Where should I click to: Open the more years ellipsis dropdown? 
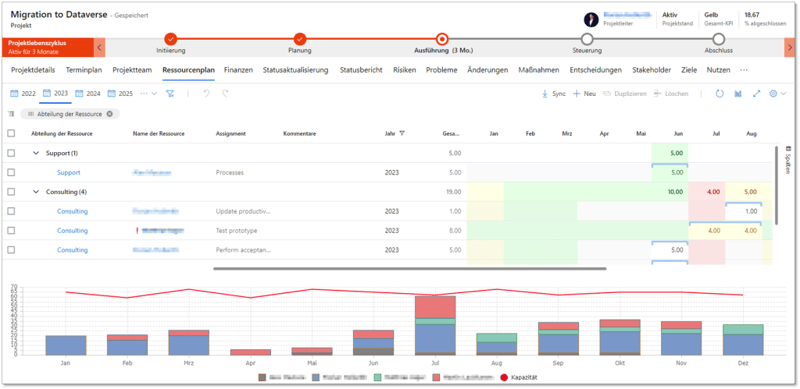(x=148, y=94)
